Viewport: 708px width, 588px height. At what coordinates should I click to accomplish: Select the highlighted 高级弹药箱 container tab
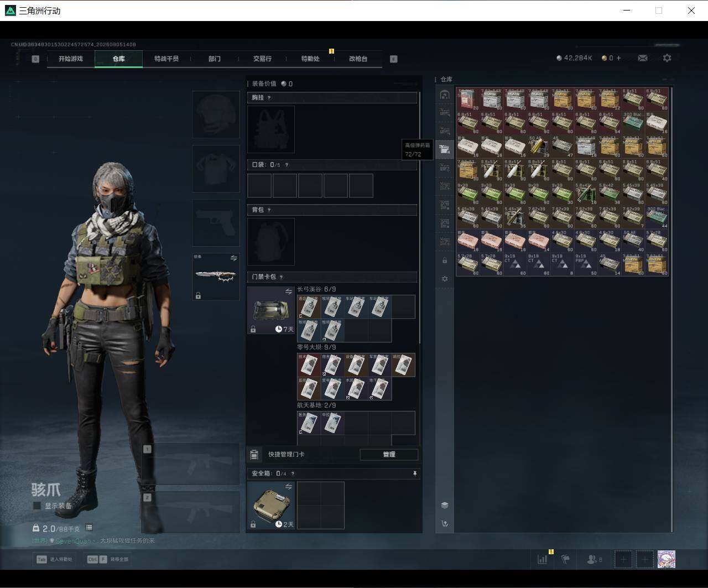tap(444, 148)
